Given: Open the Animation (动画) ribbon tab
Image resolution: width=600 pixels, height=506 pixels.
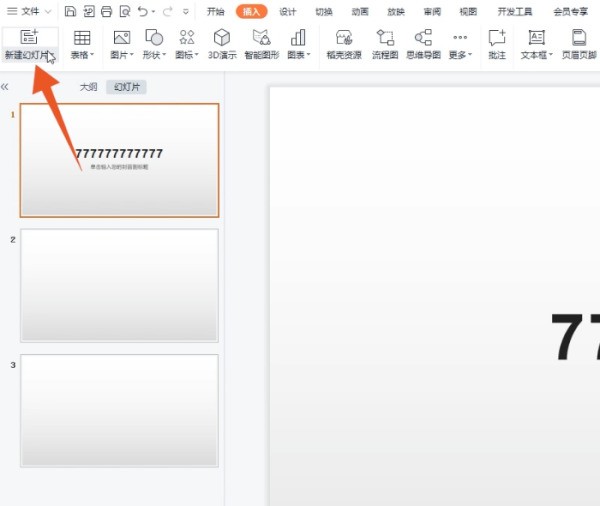Looking at the screenshot, I should pos(360,12).
